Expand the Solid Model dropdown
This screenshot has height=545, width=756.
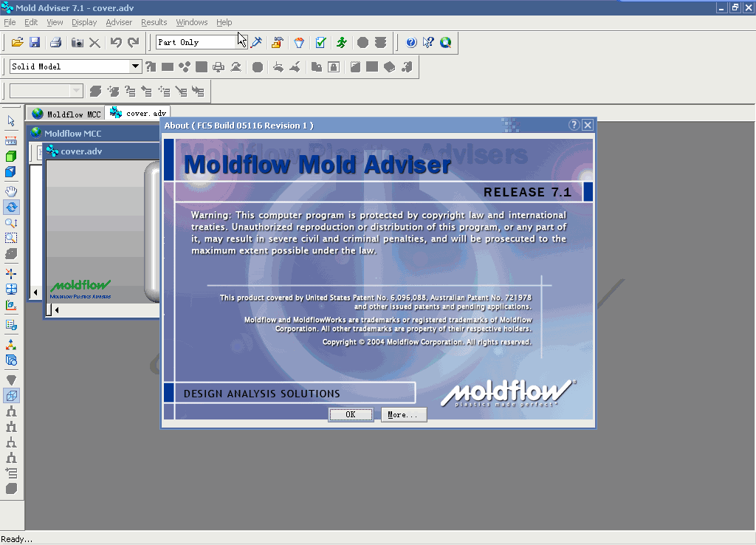click(136, 66)
